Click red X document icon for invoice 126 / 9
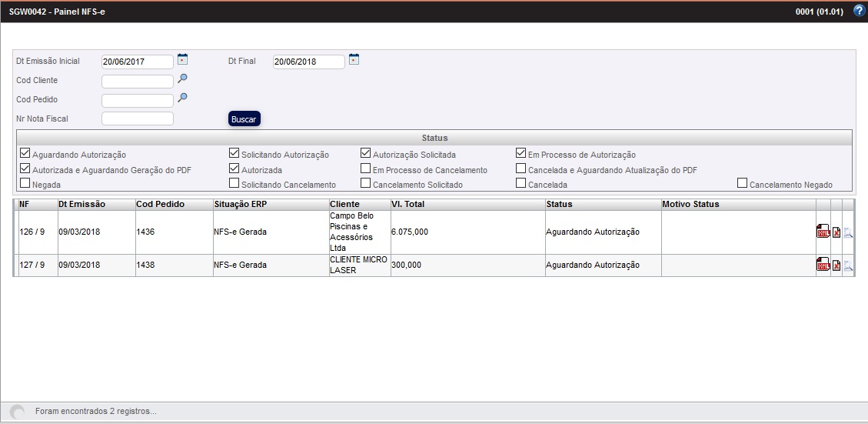This screenshot has height=424, width=868. click(x=836, y=233)
